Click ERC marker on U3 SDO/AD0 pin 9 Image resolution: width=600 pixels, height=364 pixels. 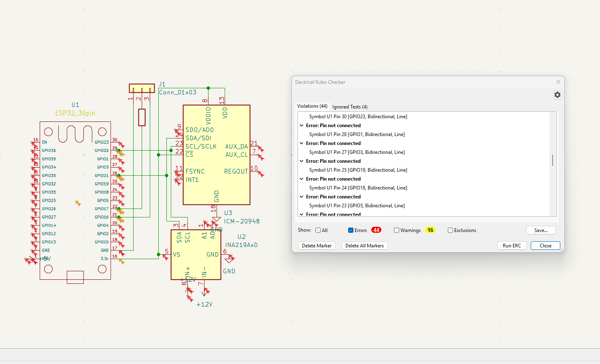178,132
